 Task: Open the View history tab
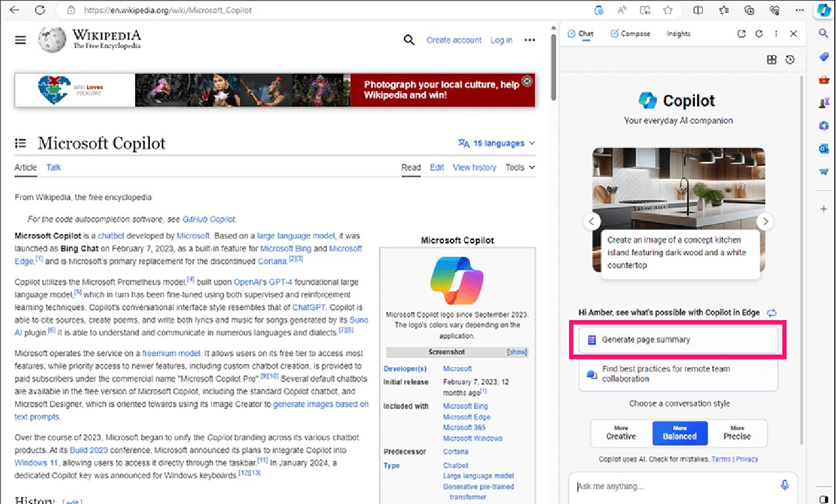click(x=474, y=167)
